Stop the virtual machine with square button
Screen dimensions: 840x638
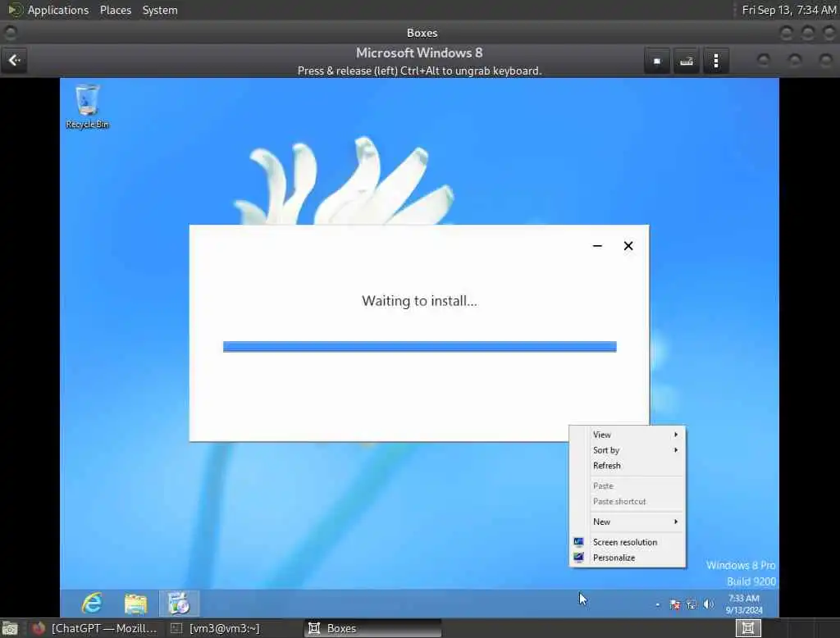click(657, 61)
